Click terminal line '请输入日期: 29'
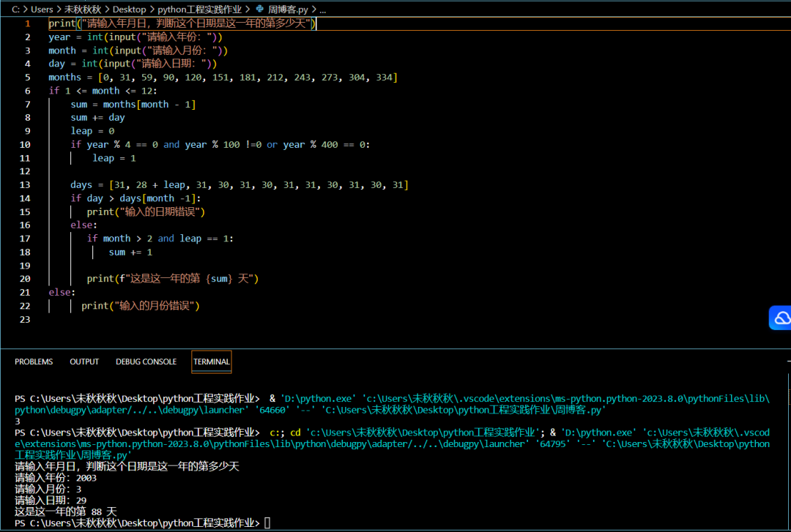The image size is (791, 532). tap(51, 501)
